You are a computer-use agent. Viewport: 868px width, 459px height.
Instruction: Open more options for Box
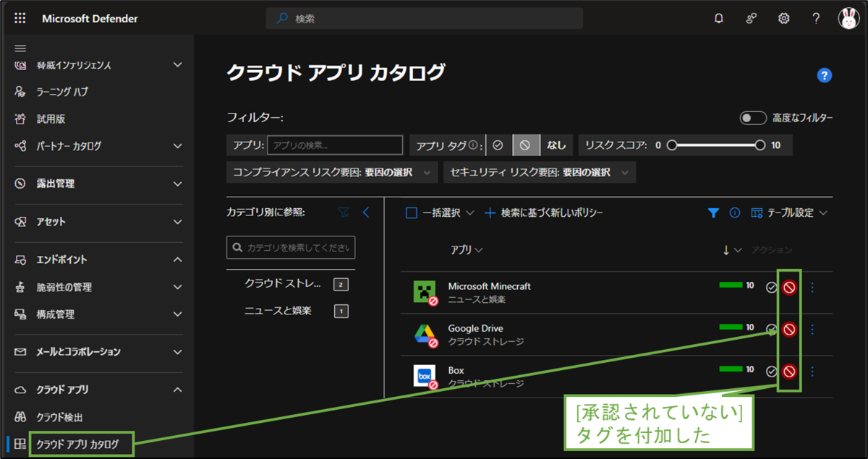coord(812,372)
